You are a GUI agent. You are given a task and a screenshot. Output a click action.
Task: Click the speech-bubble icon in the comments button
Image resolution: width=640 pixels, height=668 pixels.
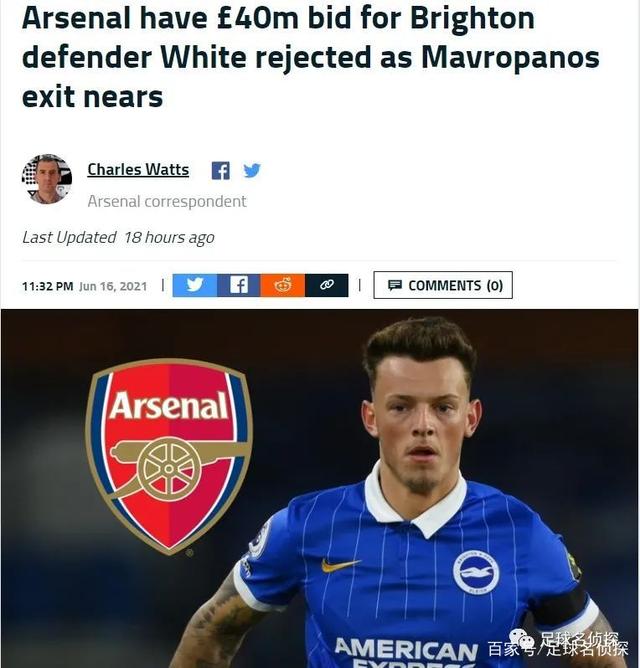(x=395, y=285)
